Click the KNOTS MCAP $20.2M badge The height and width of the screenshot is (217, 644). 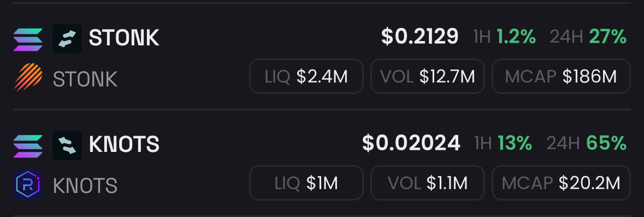click(x=561, y=183)
